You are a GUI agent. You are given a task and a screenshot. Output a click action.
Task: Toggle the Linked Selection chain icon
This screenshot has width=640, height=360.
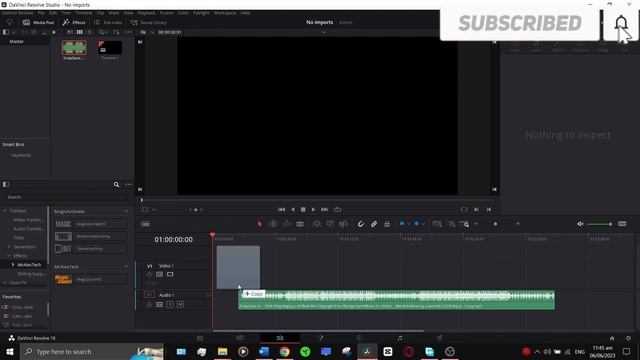pos(374,224)
